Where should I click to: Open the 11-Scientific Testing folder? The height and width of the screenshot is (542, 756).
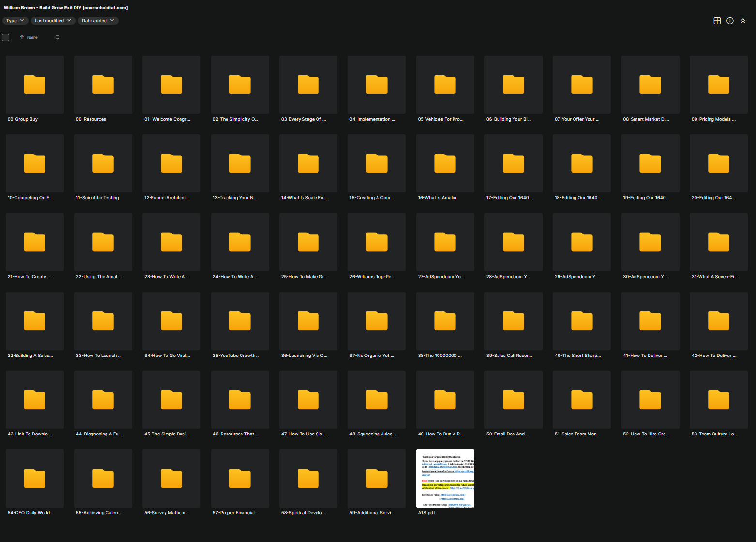click(103, 163)
